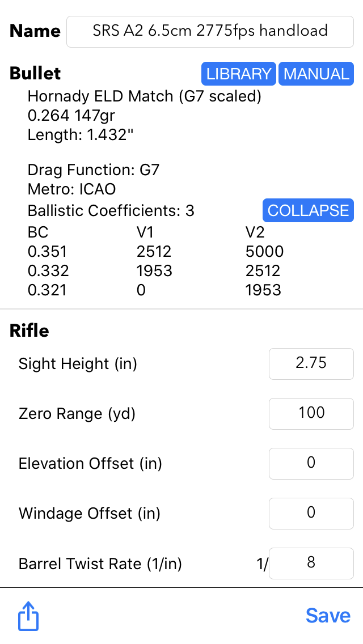Select the Elevation Offset field
This screenshot has width=363, height=644.
(311, 463)
